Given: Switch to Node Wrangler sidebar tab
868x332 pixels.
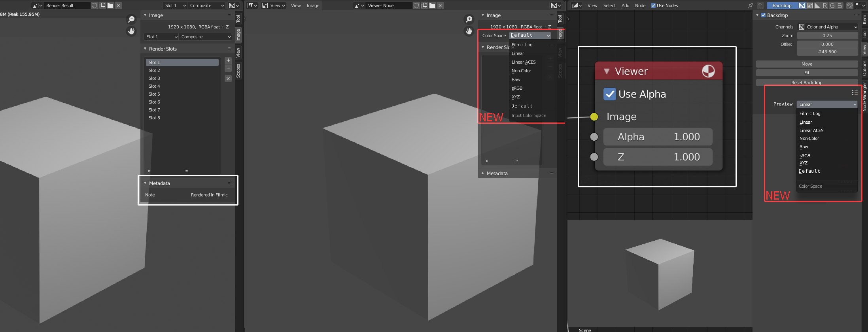Looking at the screenshot, I should point(864,96).
